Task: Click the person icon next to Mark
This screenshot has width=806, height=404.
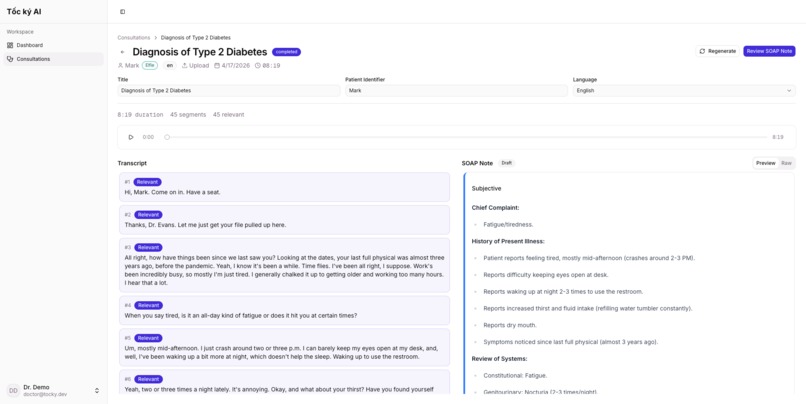Action: [x=120, y=66]
